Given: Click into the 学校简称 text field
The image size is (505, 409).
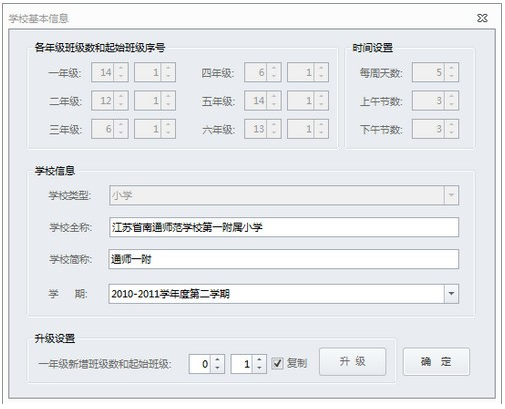Looking at the screenshot, I should click(284, 259).
